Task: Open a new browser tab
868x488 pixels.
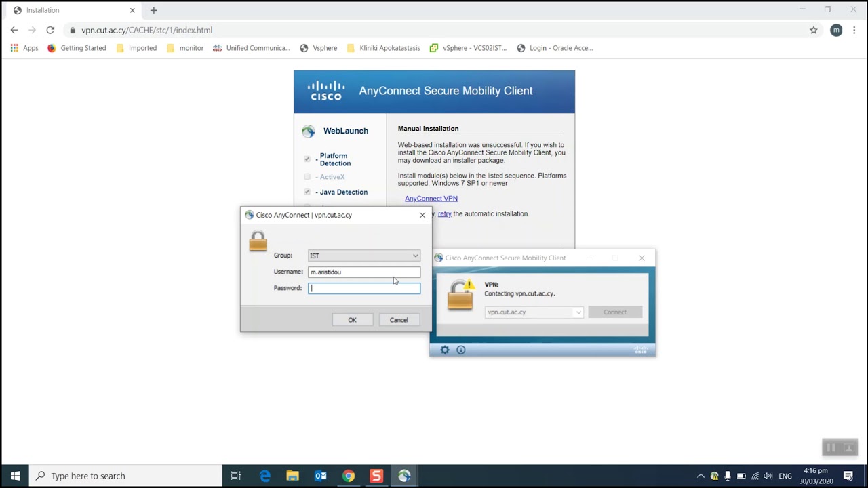Action: [154, 10]
